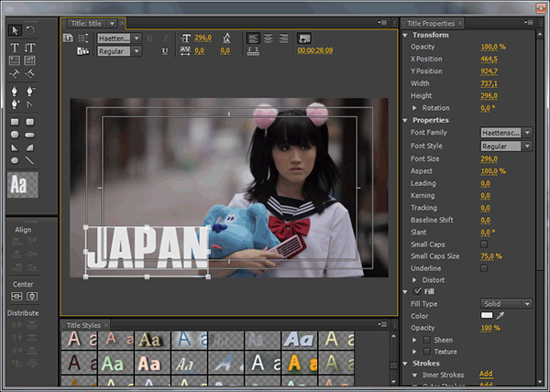
Task: Center-align text in toolbar
Action: click(x=268, y=38)
